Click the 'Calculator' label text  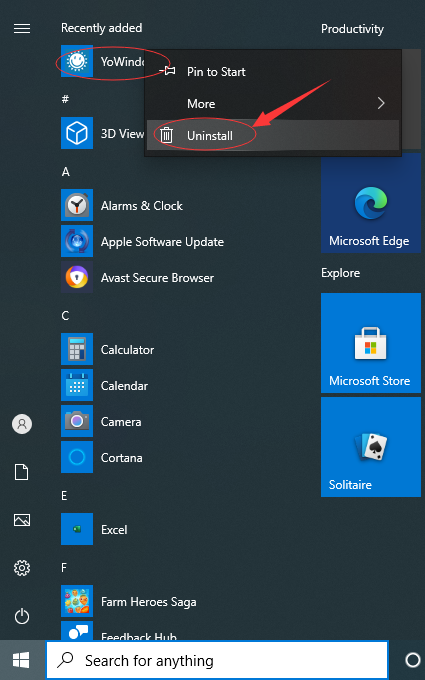tap(127, 350)
